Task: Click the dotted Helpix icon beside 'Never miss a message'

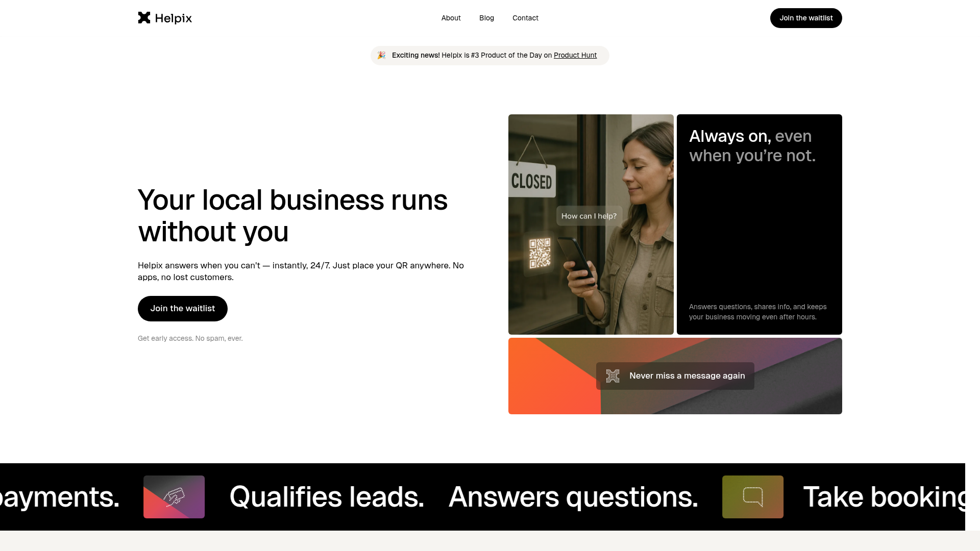Action: click(612, 376)
